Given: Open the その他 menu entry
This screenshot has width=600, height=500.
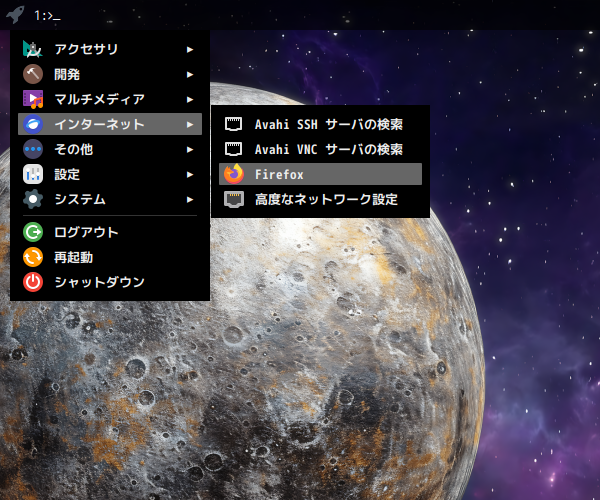Looking at the screenshot, I should click(110, 149).
